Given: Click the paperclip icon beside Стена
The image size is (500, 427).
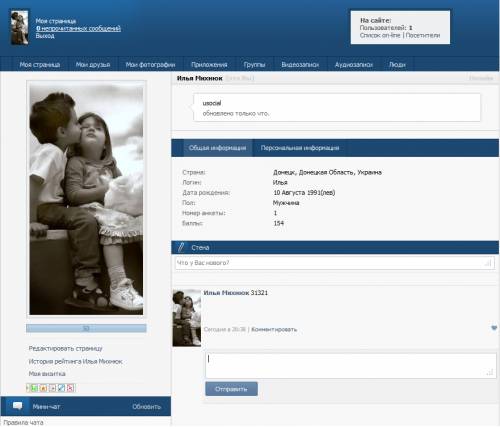Looking at the screenshot, I should [x=181, y=247].
